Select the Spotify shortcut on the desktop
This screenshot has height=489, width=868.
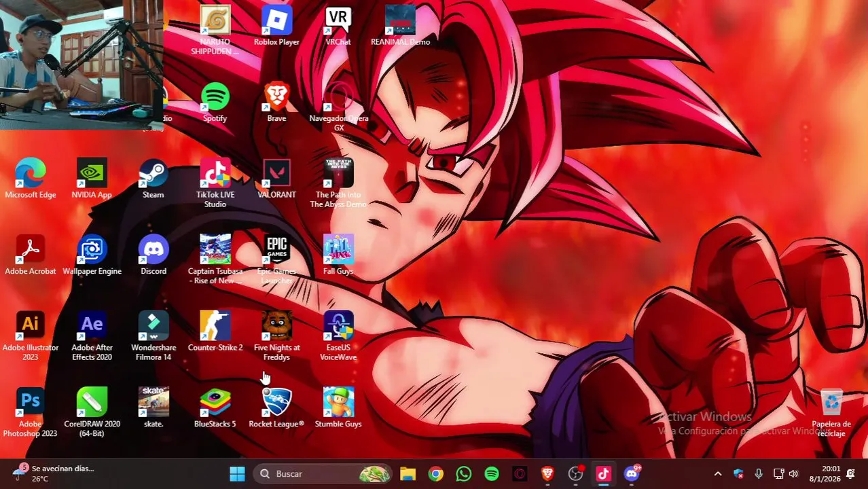215,103
